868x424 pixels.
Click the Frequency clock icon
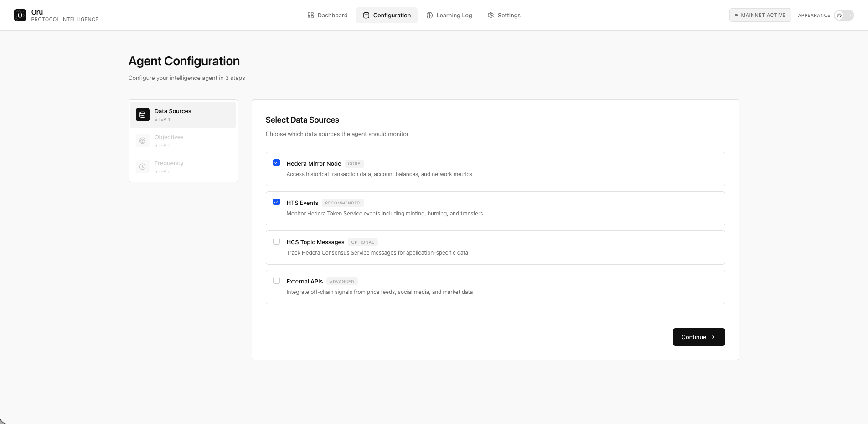(142, 167)
